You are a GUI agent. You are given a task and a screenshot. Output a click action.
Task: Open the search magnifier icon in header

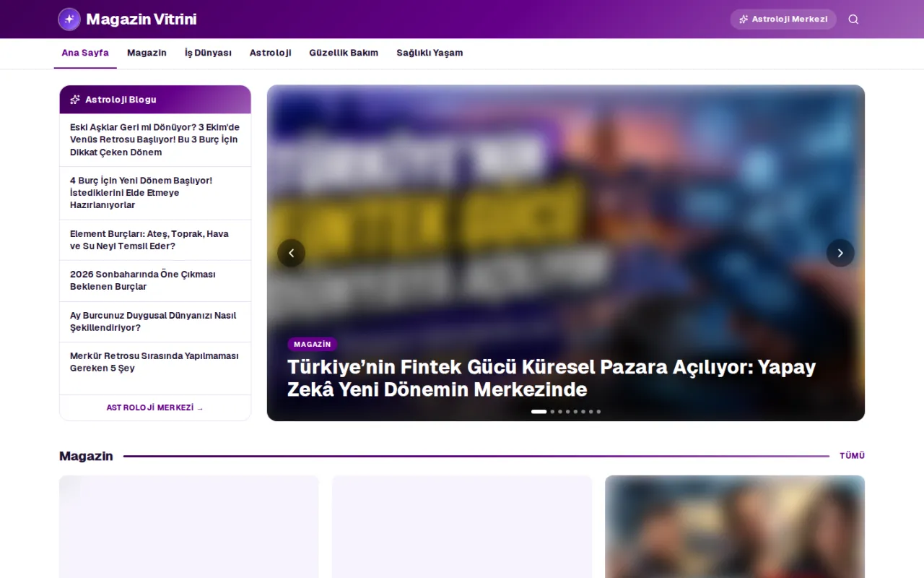coord(853,20)
